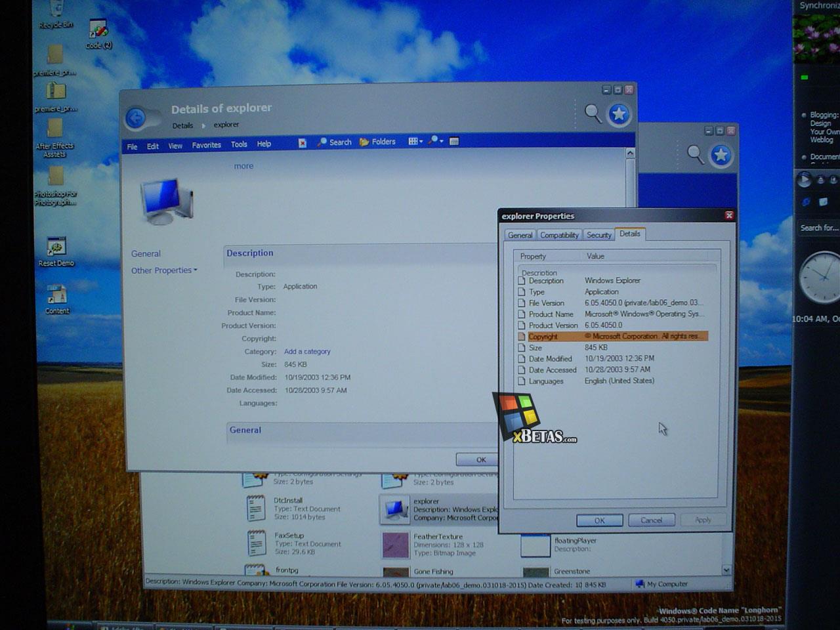Click the explorer computer preview icon
The width and height of the screenshot is (840, 630).
(x=167, y=200)
